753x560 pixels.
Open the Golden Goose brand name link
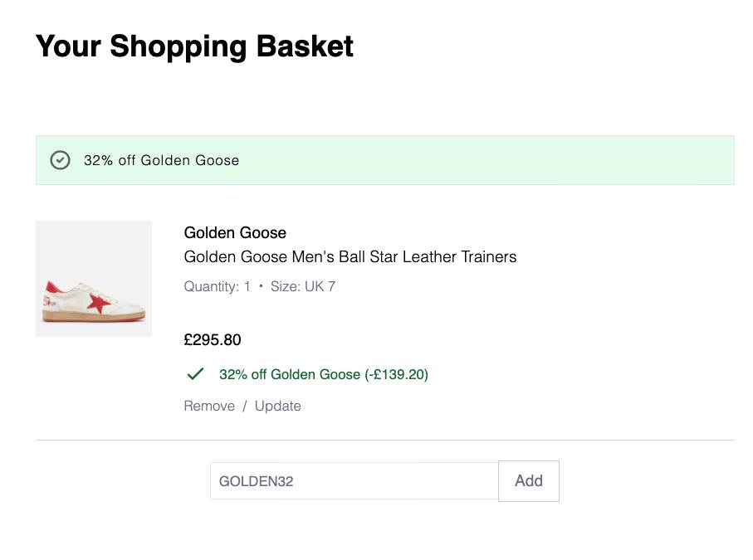point(234,232)
